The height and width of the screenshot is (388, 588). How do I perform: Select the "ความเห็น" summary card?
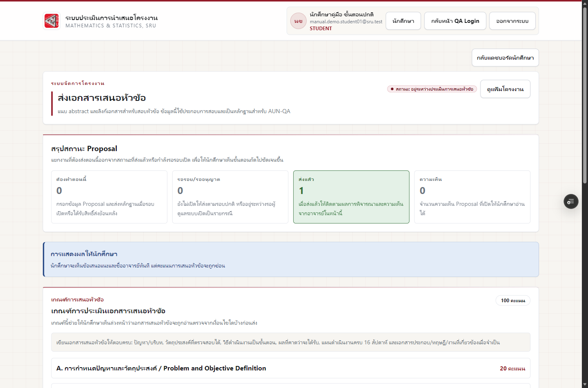pyautogui.click(x=472, y=197)
